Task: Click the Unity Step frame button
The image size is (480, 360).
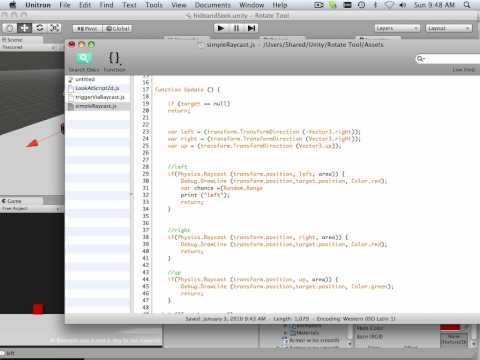Action: click(x=252, y=28)
